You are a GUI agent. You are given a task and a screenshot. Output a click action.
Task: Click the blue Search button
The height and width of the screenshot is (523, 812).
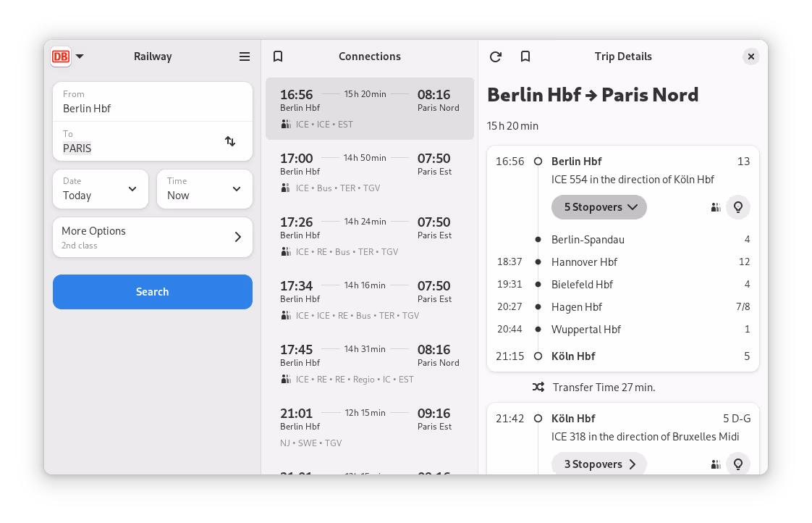point(153,292)
